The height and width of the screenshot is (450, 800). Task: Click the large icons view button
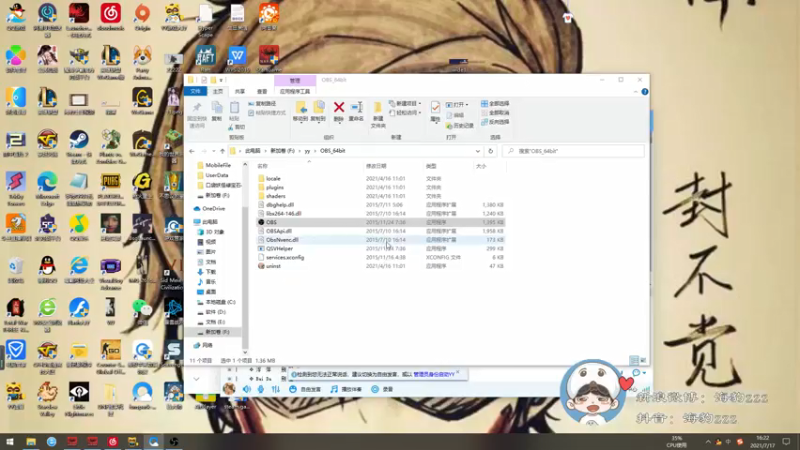643,360
